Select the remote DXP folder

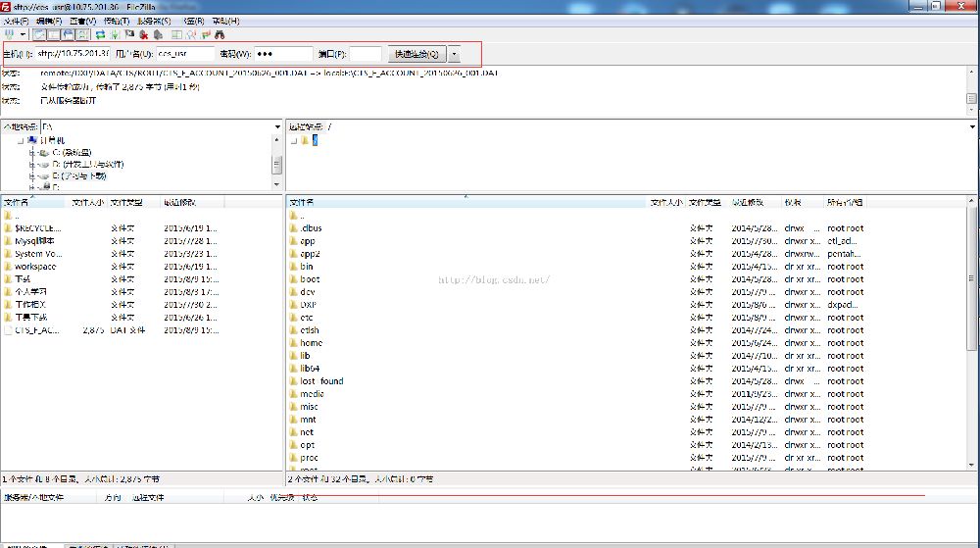pos(308,305)
